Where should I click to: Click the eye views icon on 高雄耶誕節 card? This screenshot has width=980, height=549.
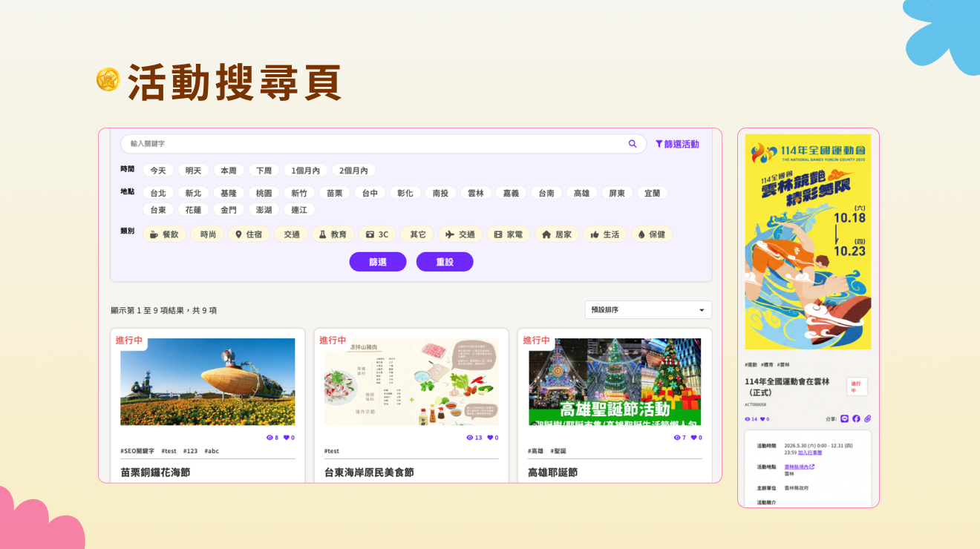coord(677,438)
